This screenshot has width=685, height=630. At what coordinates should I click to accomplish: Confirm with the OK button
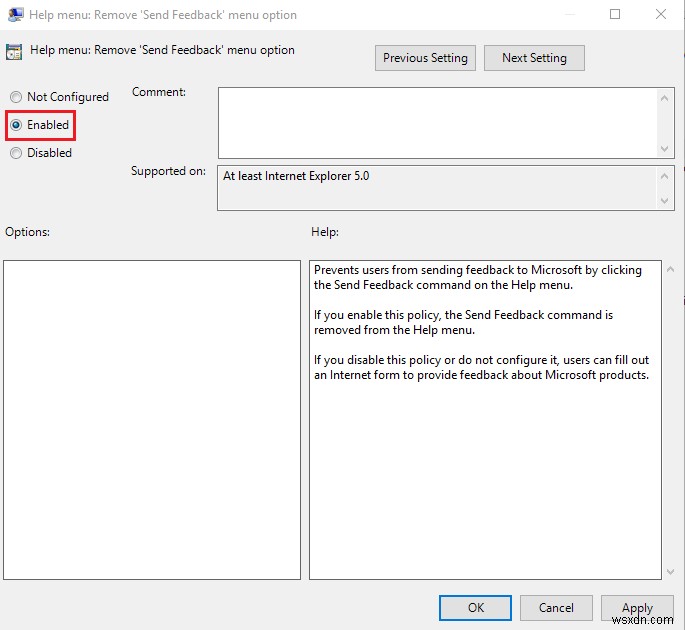point(475,608)
